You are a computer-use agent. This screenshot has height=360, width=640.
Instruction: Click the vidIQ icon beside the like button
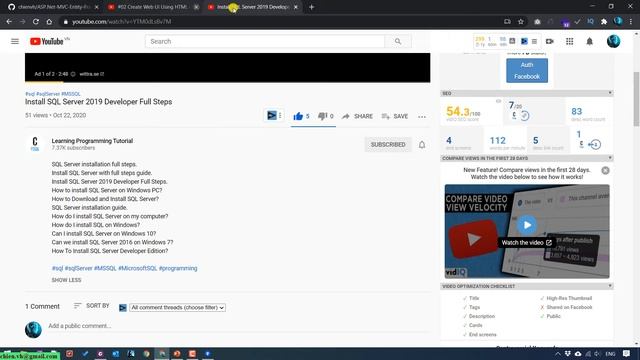[x=272, y=116]
